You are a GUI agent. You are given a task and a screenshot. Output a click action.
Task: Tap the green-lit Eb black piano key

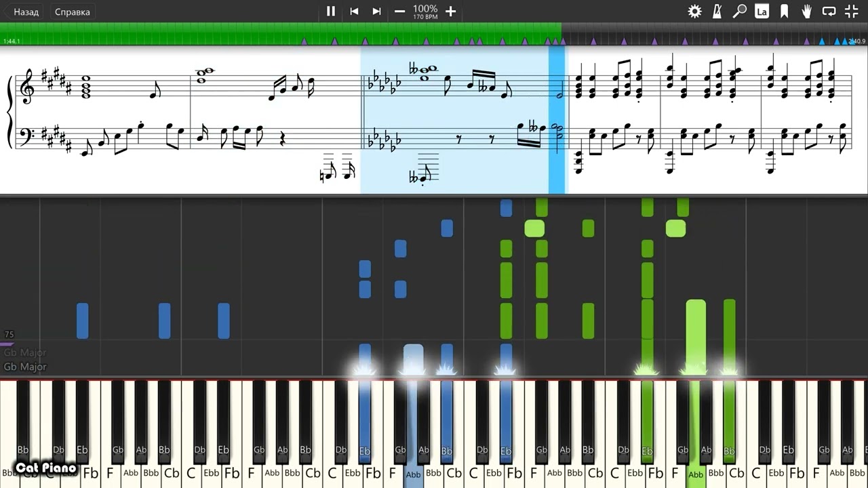(x=647, y=420)
